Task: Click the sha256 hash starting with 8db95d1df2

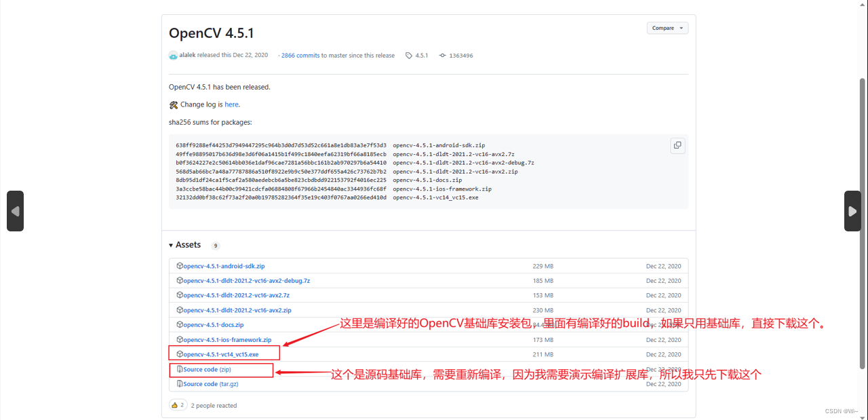Action: pos(281,180)
